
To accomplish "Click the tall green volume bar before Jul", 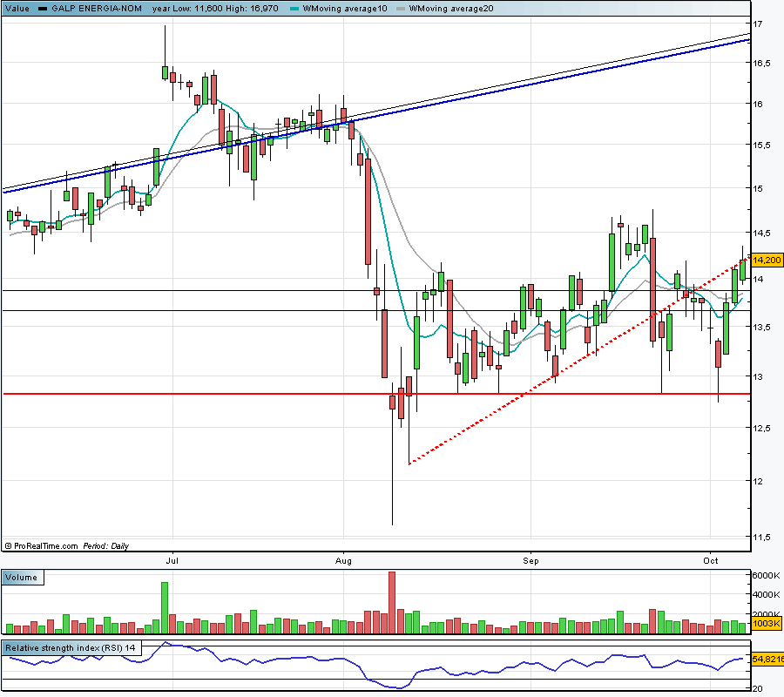I will tap(165, 608).
